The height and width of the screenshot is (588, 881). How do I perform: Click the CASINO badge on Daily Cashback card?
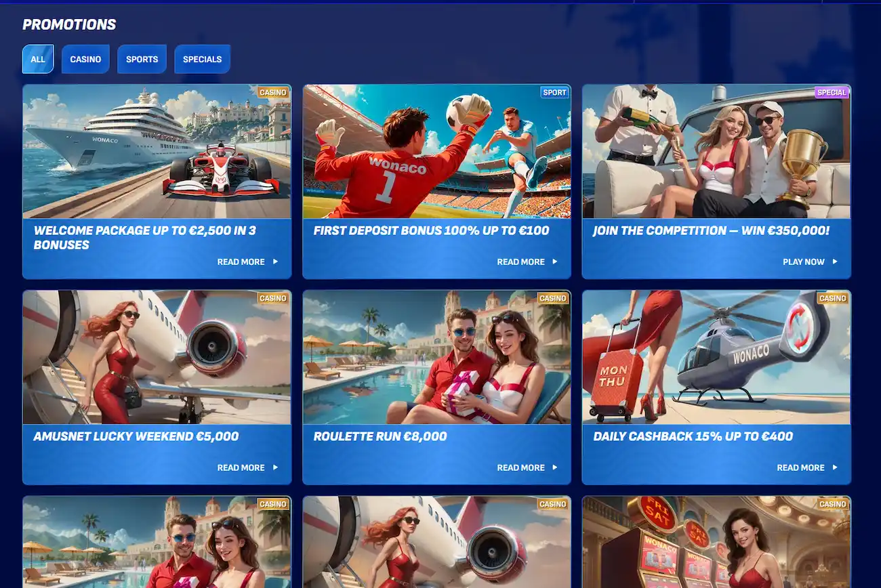(x=833, y=298)
